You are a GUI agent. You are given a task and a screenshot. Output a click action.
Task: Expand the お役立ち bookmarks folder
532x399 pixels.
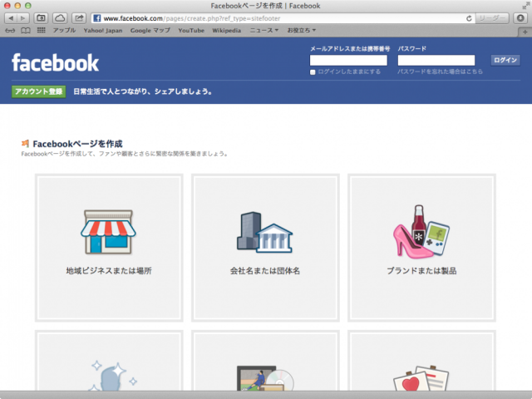pos(301,31)
